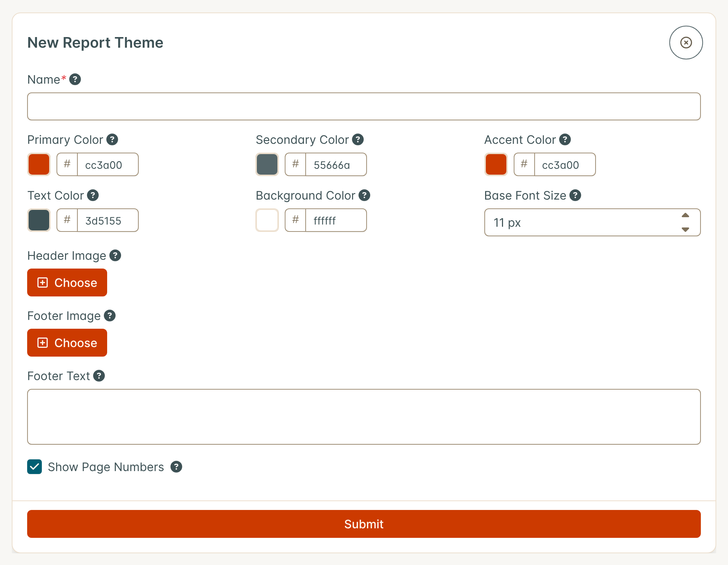728x565 pixels.
Task: Decrease Base Font Size with down arrow
Action: pyautogui.click(x=685, y=229)
